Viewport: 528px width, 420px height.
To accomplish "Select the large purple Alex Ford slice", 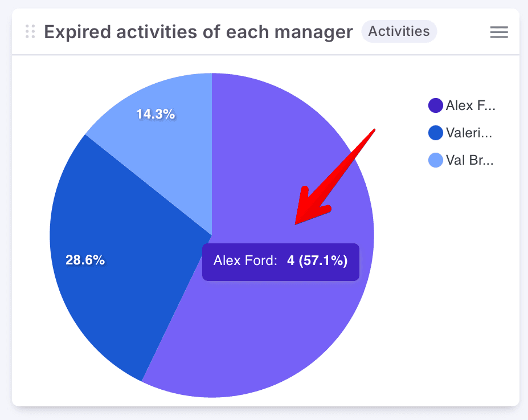I will click(285, 331).
